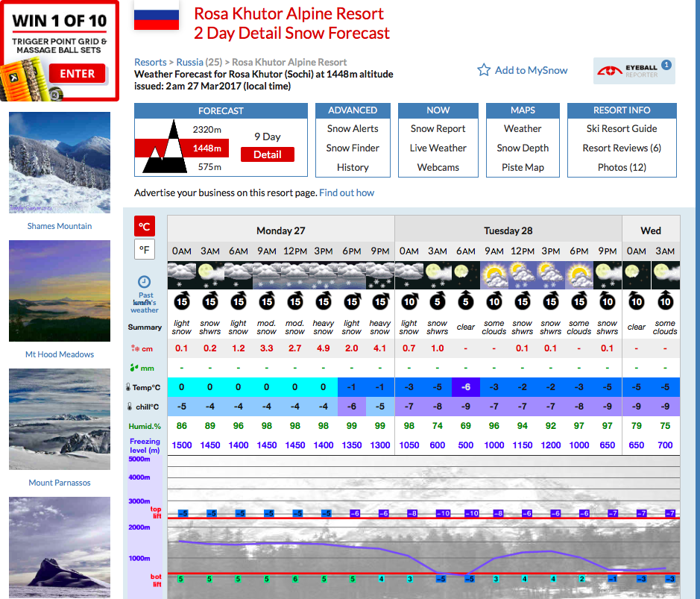The width and height of the screenshot is (700, 599).
Task: Select the 1448m elevation forecast
Action: click(206, 148)
